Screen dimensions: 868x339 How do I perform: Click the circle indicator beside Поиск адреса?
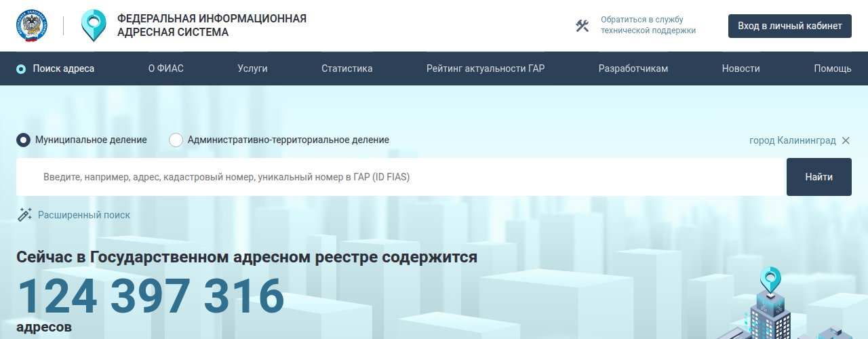[x=21, y=68]
